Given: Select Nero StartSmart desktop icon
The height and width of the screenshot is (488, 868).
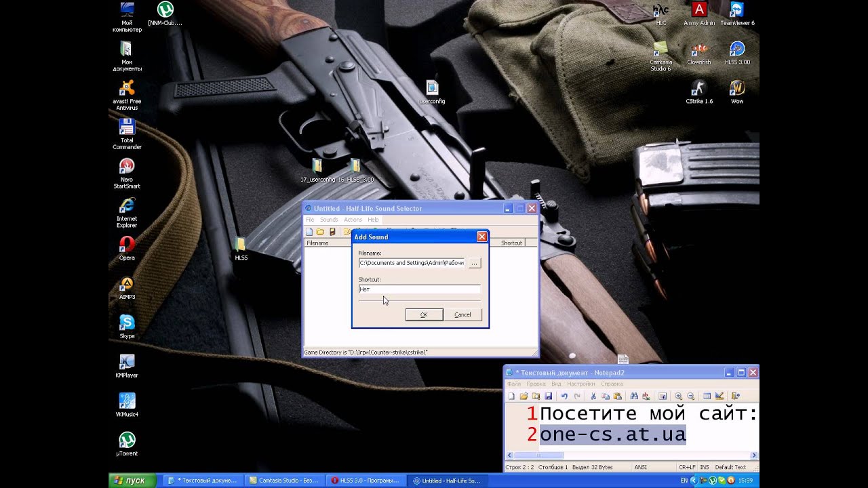Looking at the screenshot, I should 127,174.
